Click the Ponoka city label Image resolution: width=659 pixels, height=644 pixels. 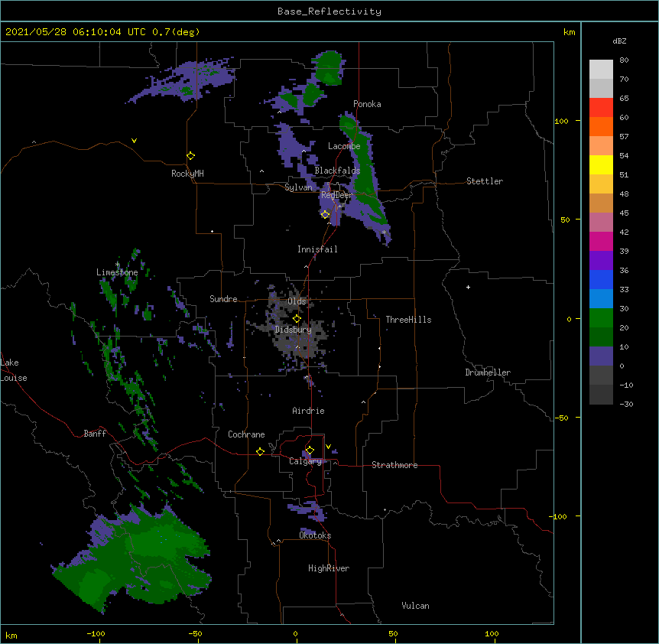coord(367,104)
